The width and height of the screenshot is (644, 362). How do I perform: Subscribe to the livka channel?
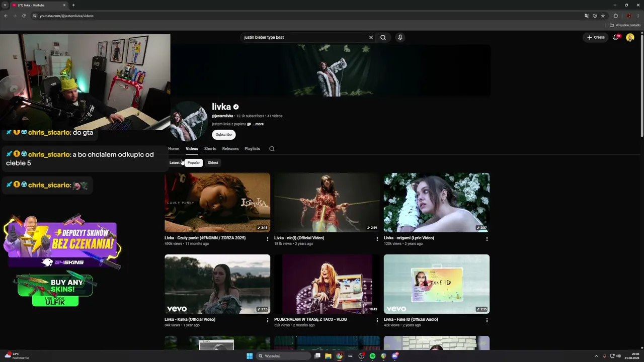click(x=224, y=135)
